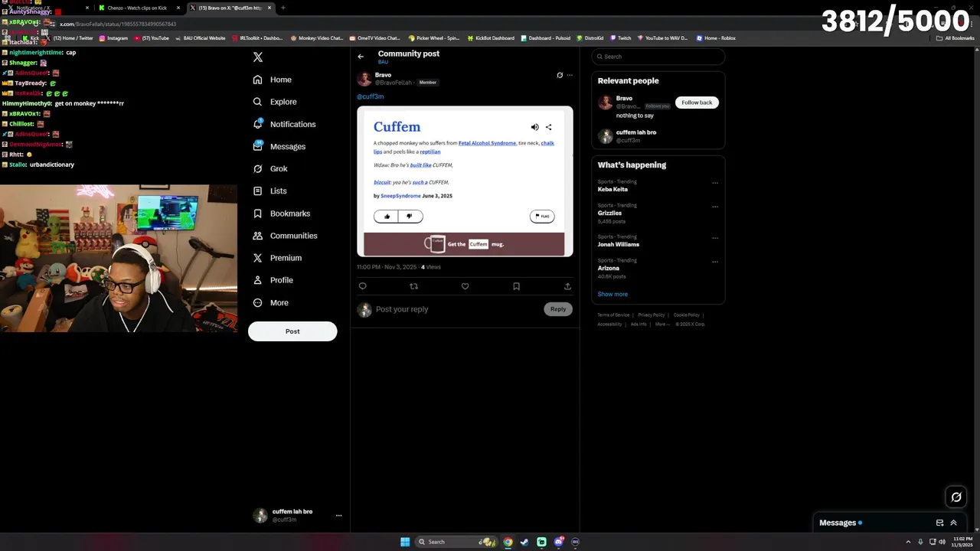Open Bravo's avatar on the post
This screenshot has height=551, width=980.
tap(364, 79)
